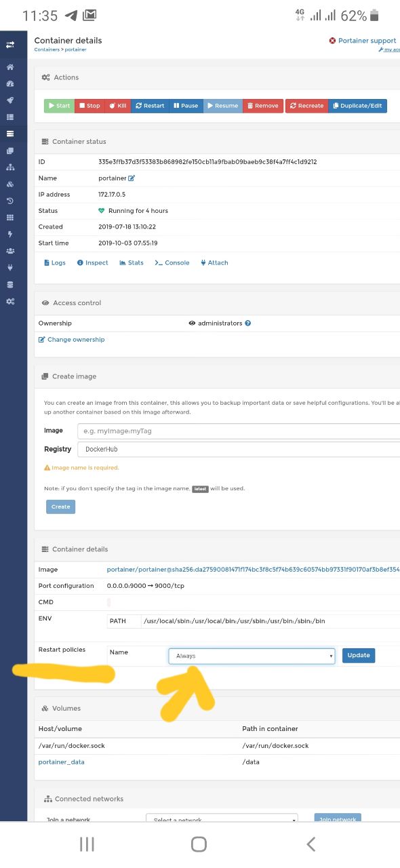400x868 pixels.
Task: Tap the Android home button
Action: pos(199,844)
